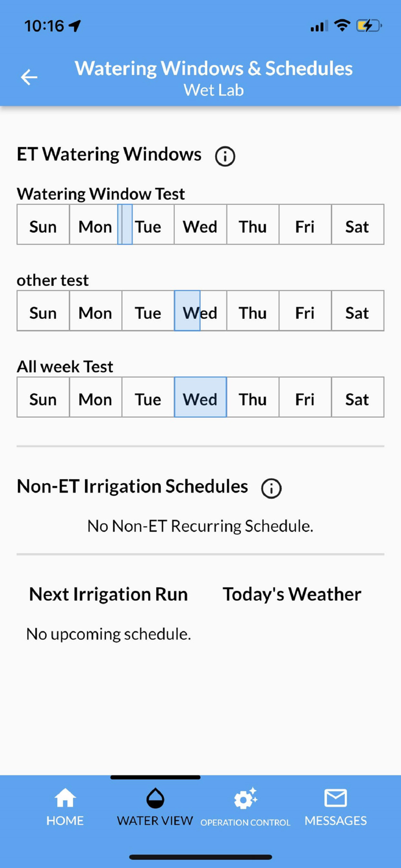Screen dimensions: 401x868
Task: Select Sat in the All week Test row
Action: coord(357,398)
